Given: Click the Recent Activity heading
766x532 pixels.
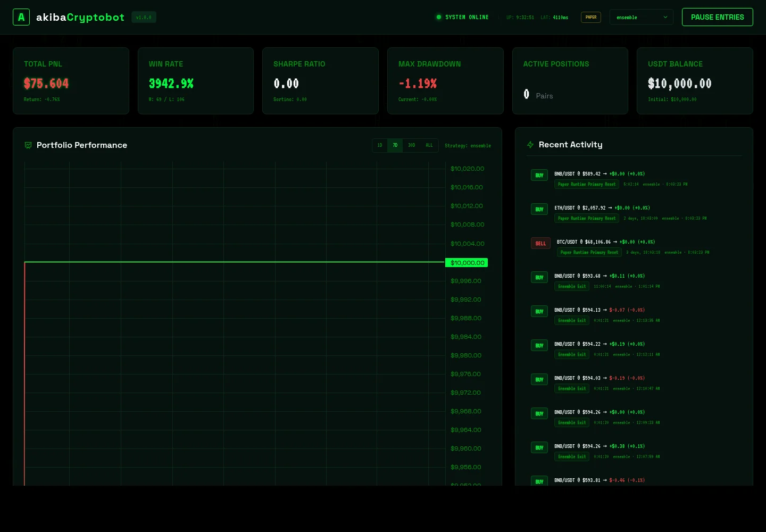Looking at the screenshot, I should click(571, 145).
